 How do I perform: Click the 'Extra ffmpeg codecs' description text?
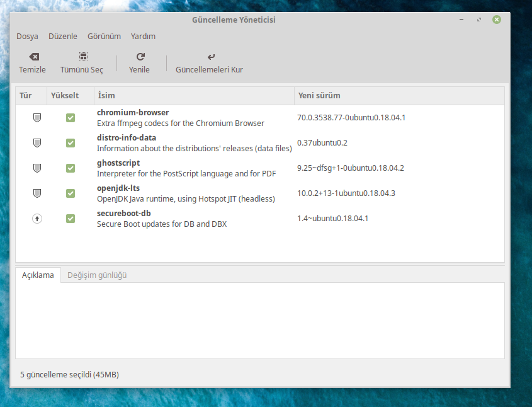point(181,123)
